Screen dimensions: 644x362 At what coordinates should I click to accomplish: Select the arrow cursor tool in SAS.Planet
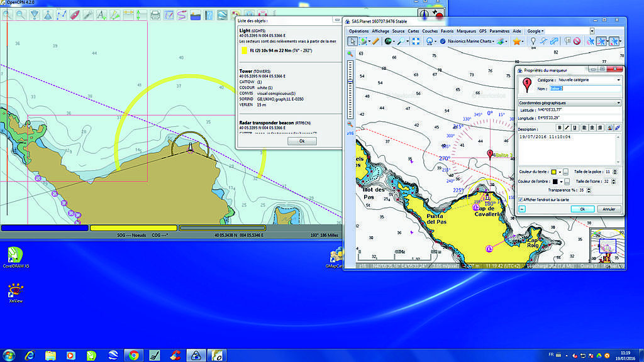(352, 41)
